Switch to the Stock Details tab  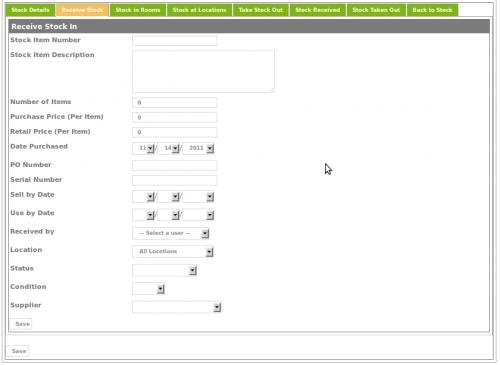[x=30, y=10]
